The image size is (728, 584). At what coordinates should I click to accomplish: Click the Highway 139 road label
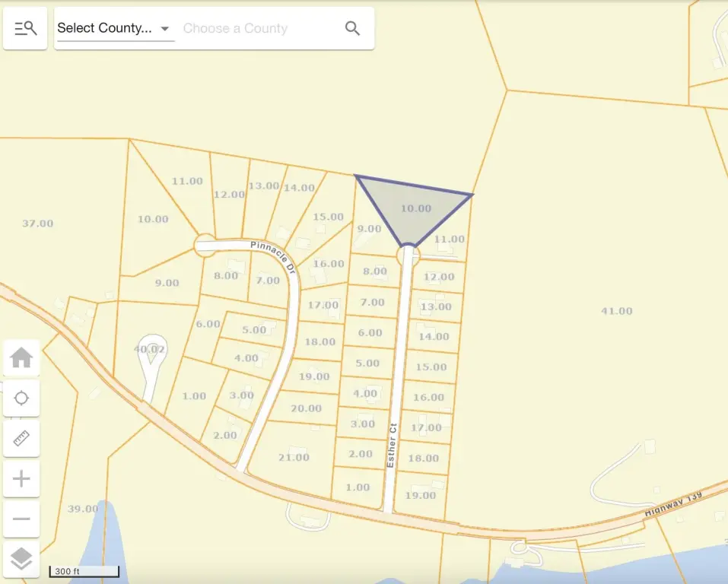point(673,504)
